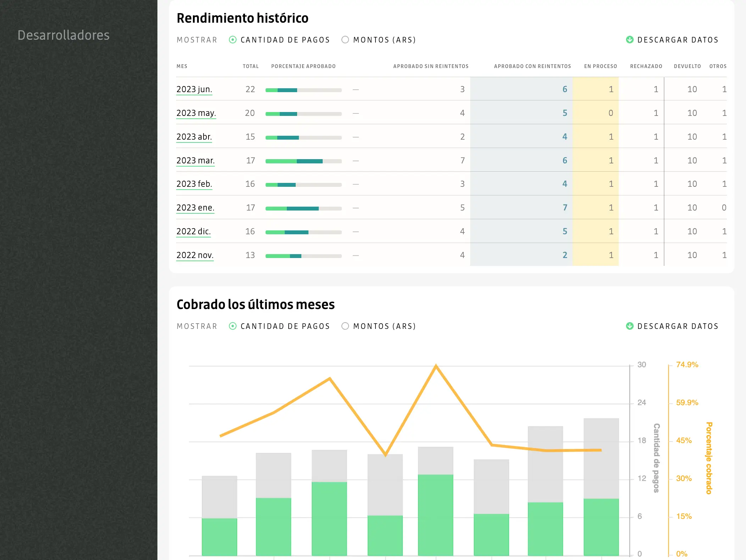Select Montos (ARS) radio in Rendimiento histórico

click(x=345, y=40)
